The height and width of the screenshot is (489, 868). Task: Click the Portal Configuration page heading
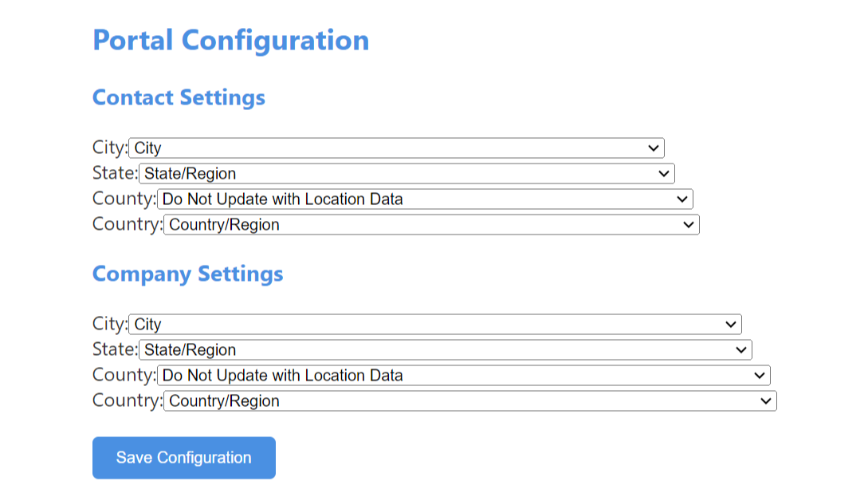click(230, 40)
